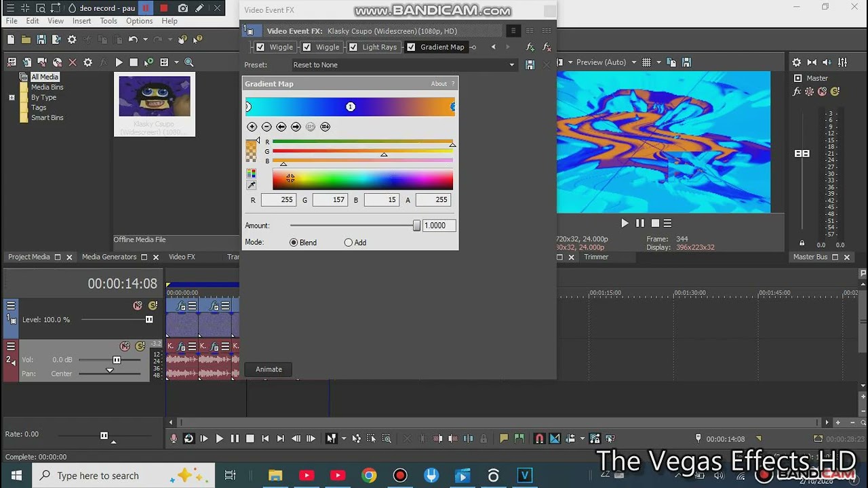Save preset with the floppy icon
This screenshot has height=488, width=868.
(530, 65)
